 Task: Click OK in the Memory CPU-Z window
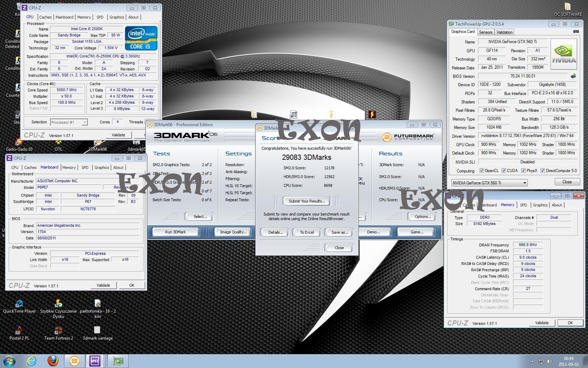(x=570, y=323)
